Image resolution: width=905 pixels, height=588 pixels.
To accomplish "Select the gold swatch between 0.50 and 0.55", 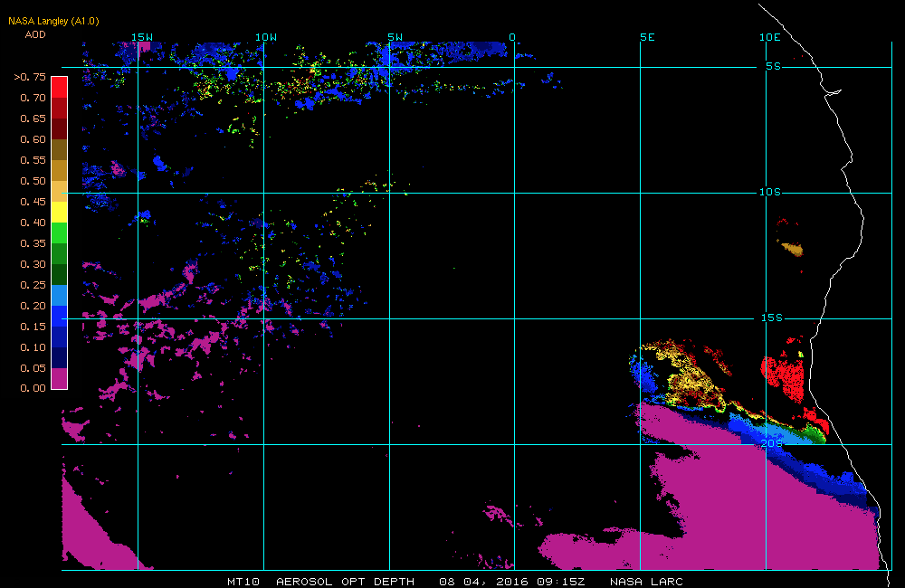I will [x=60, y=170].
